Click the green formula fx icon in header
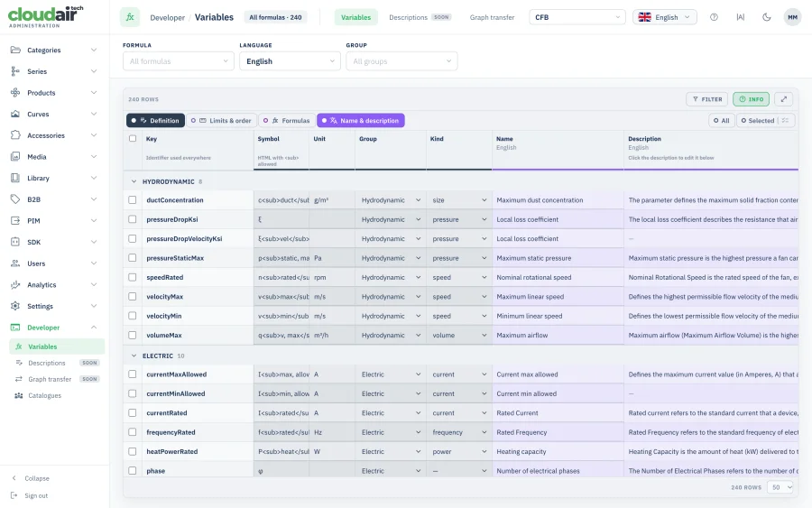812x508 pixels. (x=130, y=17)
